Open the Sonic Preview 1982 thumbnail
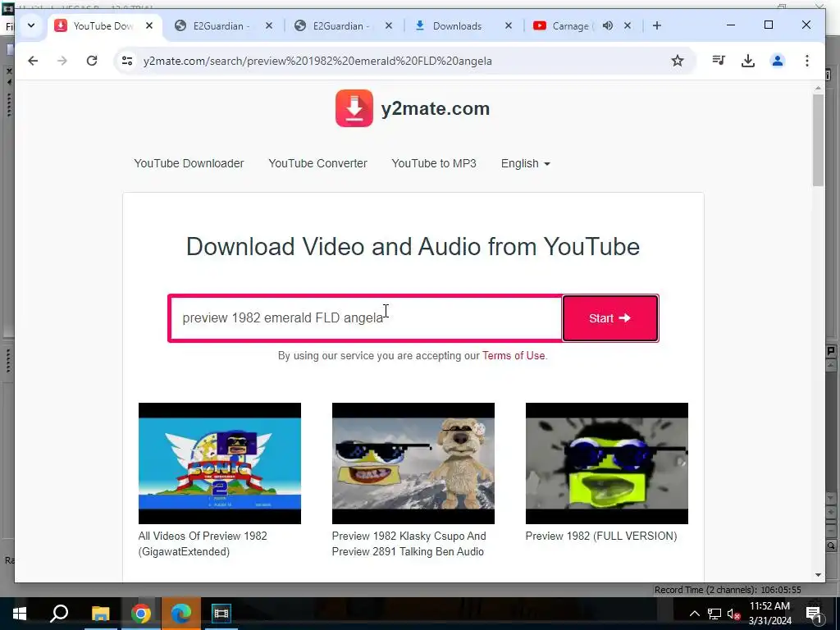Screen dimensions: 840x630 [x=220, y=463]
